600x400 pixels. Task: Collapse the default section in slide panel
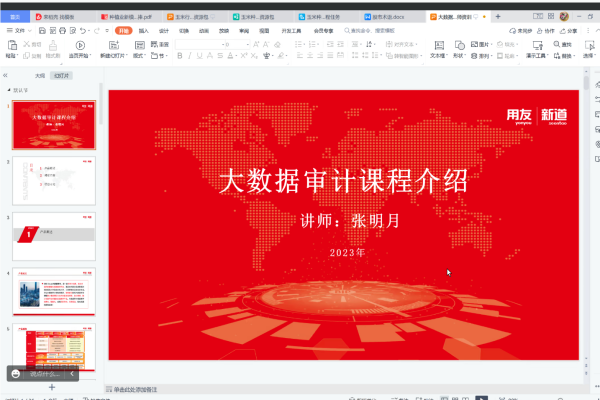9,90
